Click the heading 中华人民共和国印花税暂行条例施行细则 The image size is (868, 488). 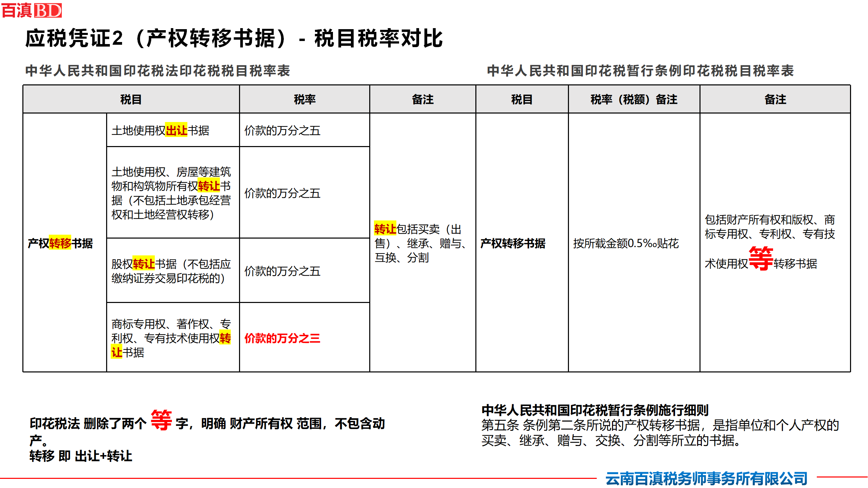595,410
